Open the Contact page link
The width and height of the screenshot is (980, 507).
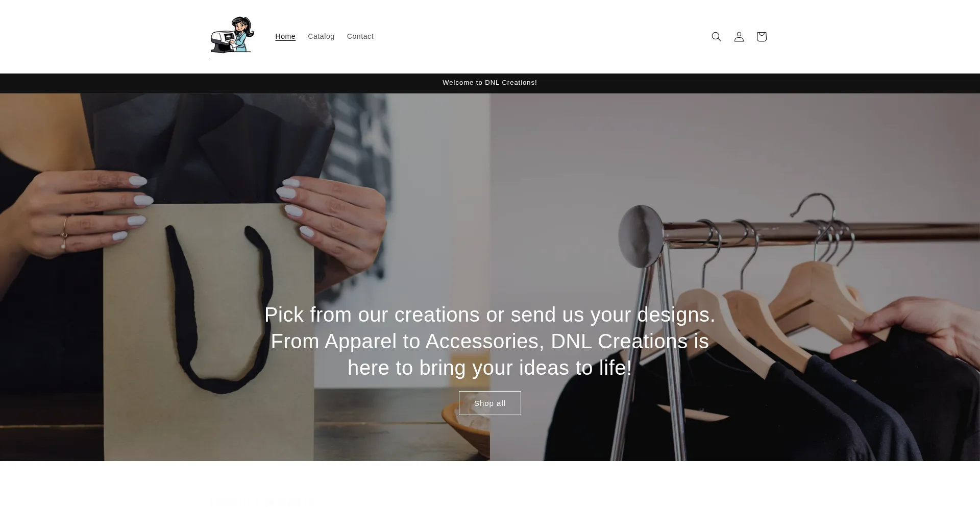(360, 36)
